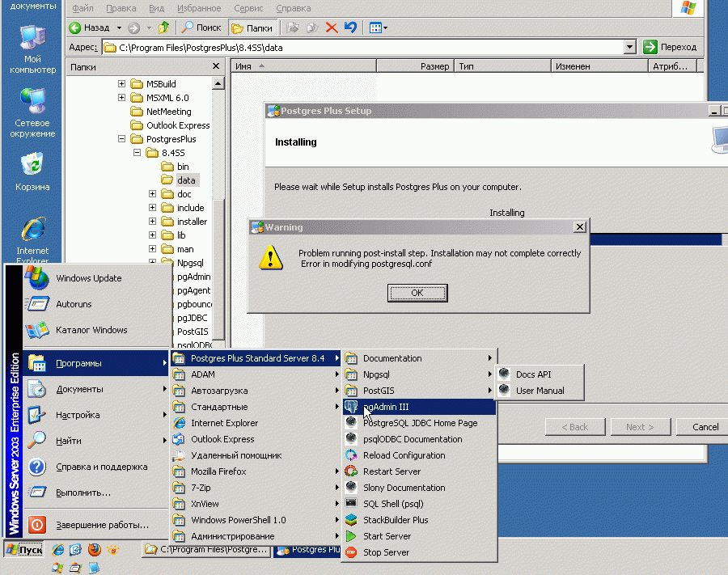Open Slony Documentation

click(419, 488)
